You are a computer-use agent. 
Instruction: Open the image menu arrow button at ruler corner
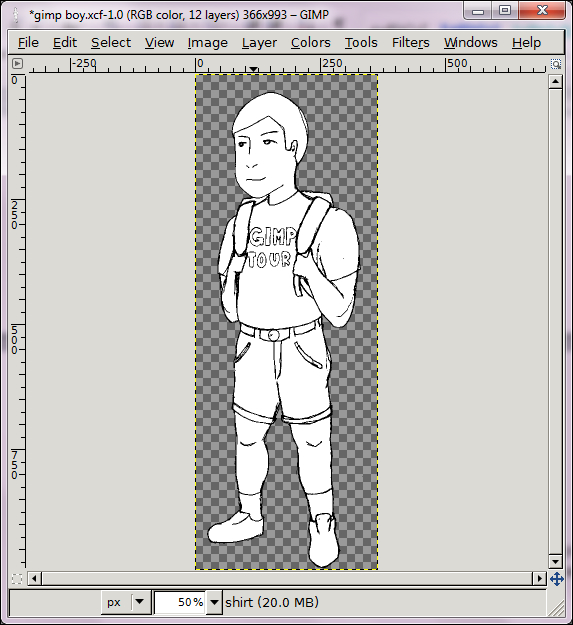(x=18, y=64)
